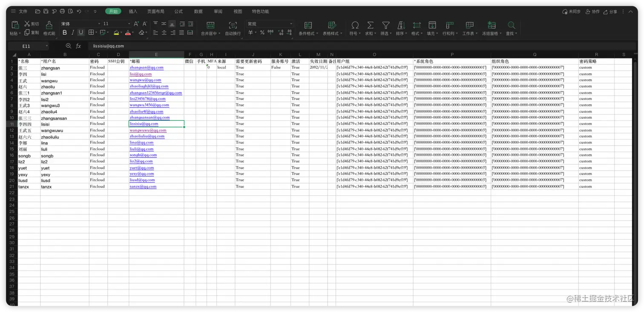Align text to vertical middle

pos(164,24)
